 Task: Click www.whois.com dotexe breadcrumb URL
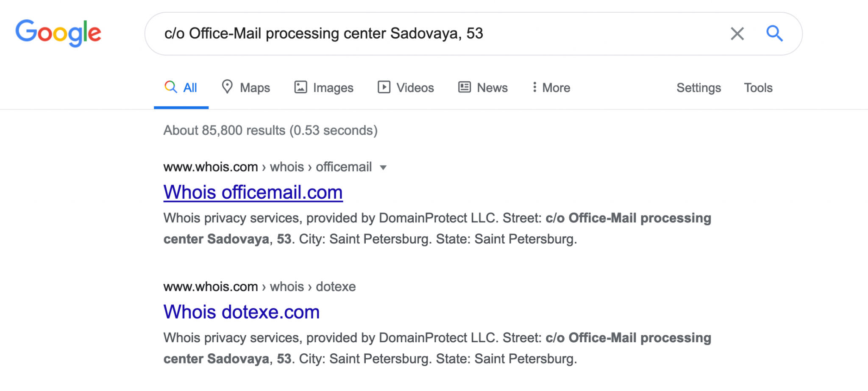tap(259, 287)
